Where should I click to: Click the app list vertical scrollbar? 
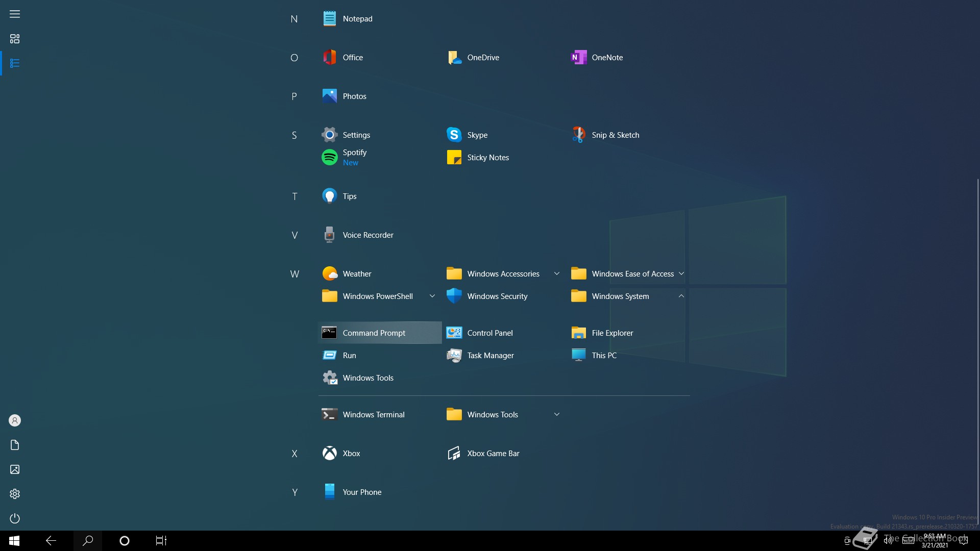pyautogui.click(x=978, y=352)
